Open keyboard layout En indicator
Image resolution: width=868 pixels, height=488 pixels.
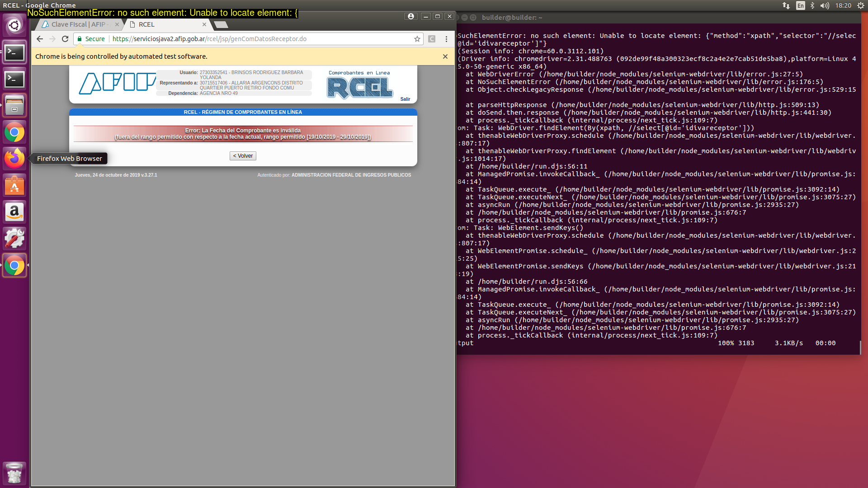pyautogui.click(x=801, y=5)
